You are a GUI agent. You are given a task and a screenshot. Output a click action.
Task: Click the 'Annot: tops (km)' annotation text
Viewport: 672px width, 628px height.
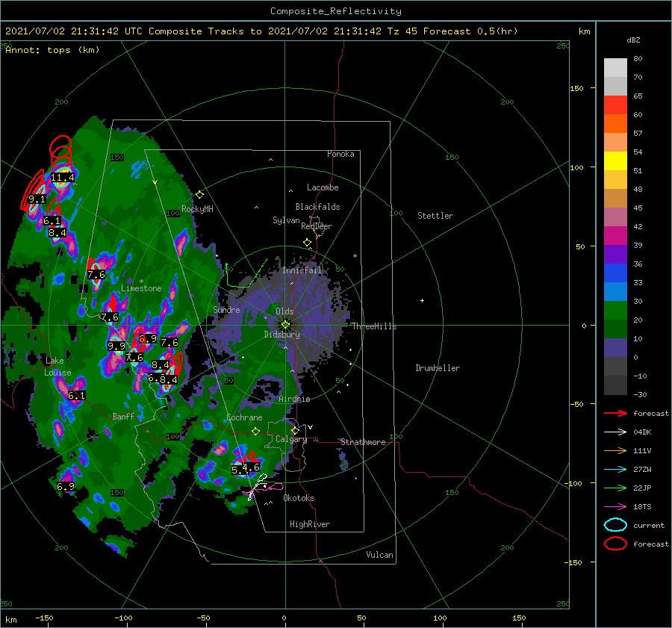pos(52,50)
